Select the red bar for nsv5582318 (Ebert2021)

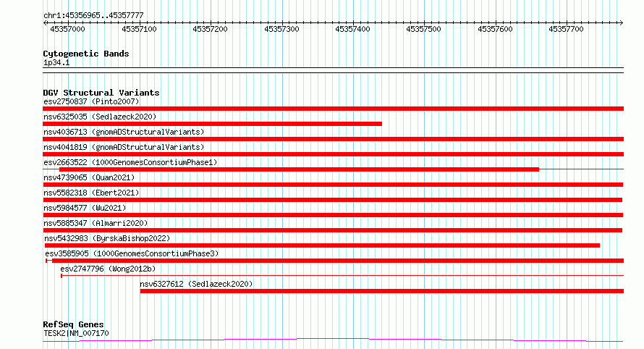(x=333, y=200)
